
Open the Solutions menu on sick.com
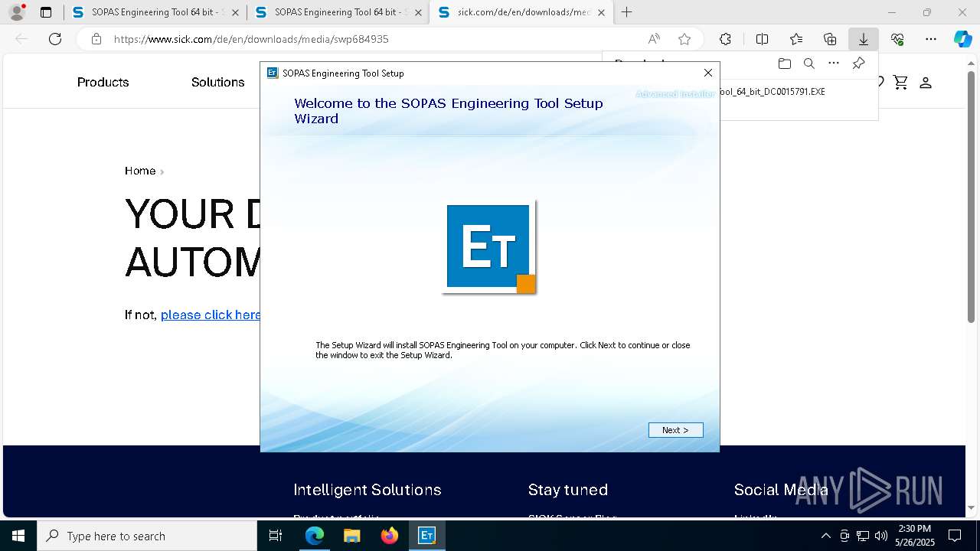coord(217,82)
